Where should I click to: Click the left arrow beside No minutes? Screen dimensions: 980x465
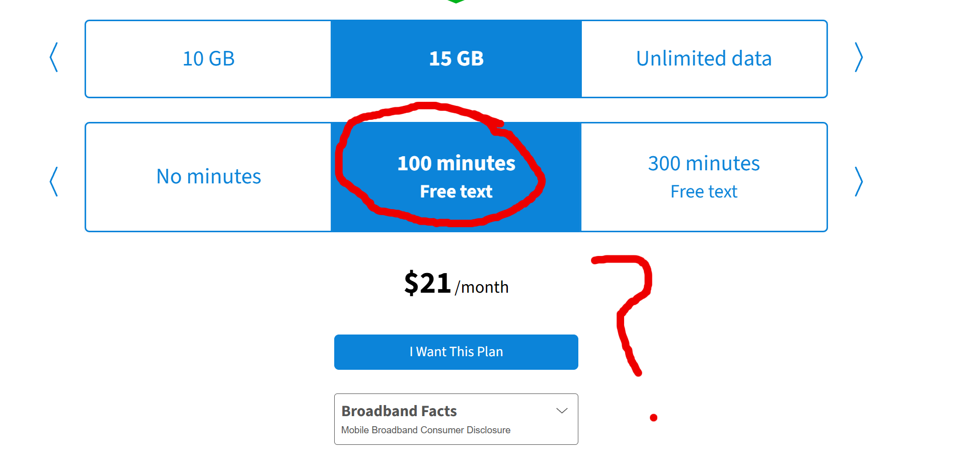[54, 181]
